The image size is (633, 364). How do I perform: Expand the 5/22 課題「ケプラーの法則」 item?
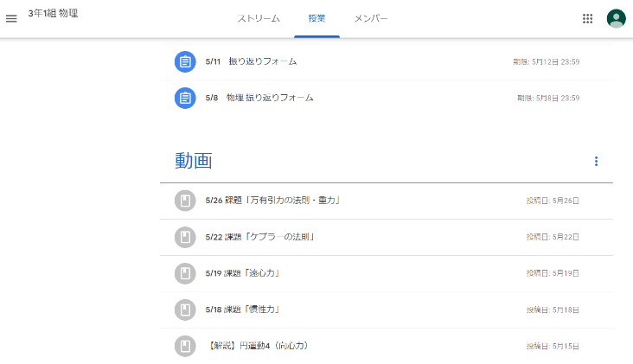(259, 237)
